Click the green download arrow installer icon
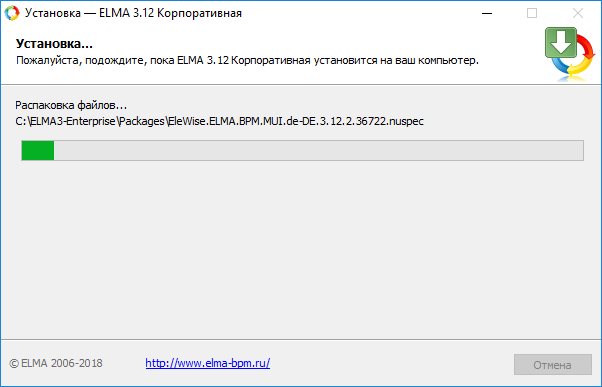The width and height of the screenshot is (602, 387). [561, 43]
